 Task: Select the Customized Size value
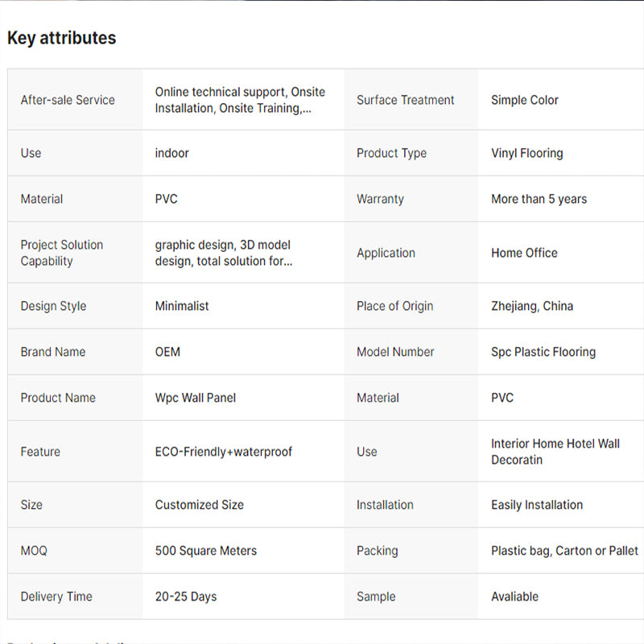tap(199, 505)
